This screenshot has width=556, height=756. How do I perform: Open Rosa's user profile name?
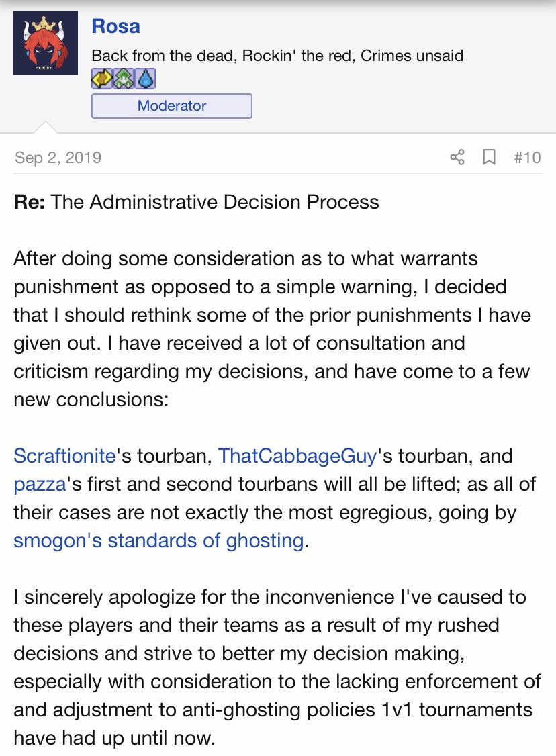pyautogui.click(x=115, y=27)
